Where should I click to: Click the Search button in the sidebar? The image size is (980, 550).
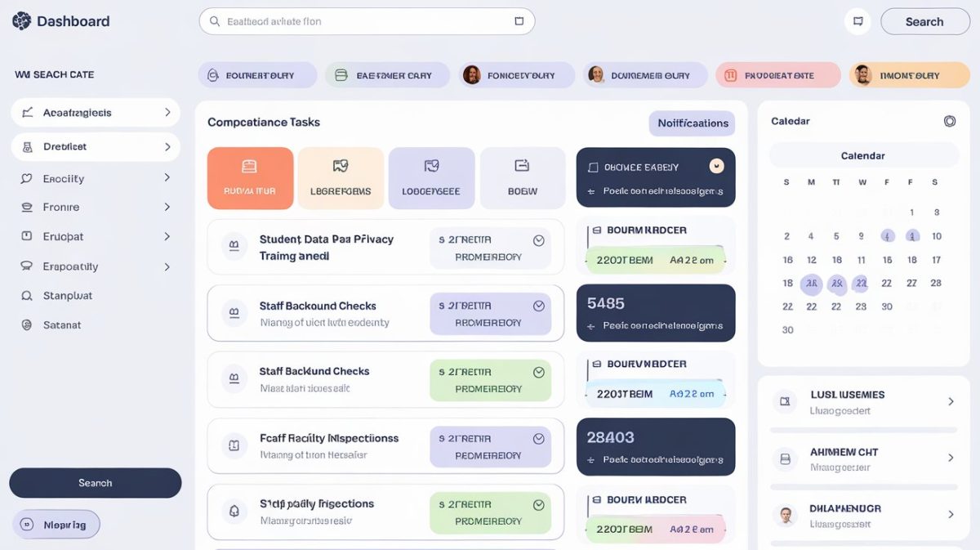tap(95, 483)
